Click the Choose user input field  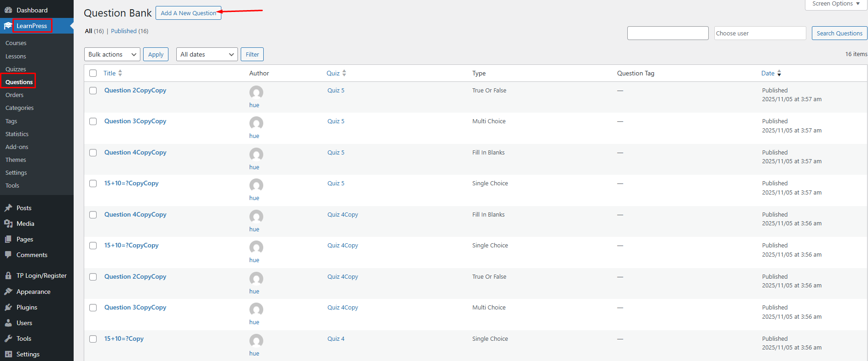[x=759, y=33]
